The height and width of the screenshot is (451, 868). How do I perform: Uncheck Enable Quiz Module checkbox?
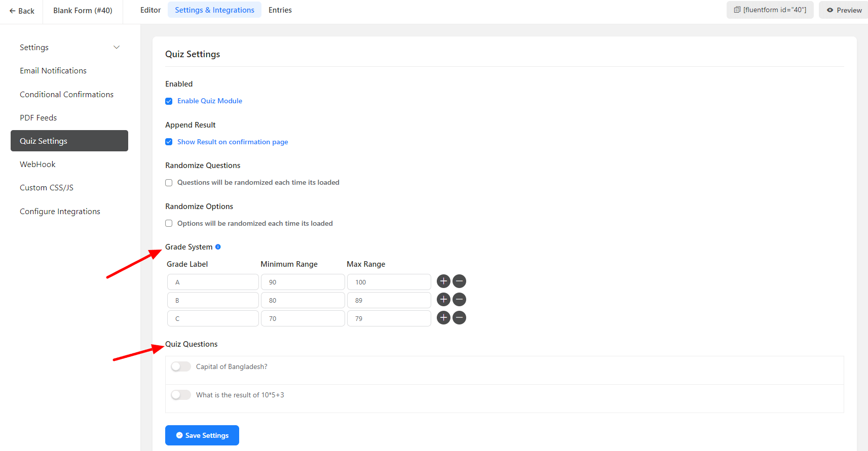[x=169, y=101]
